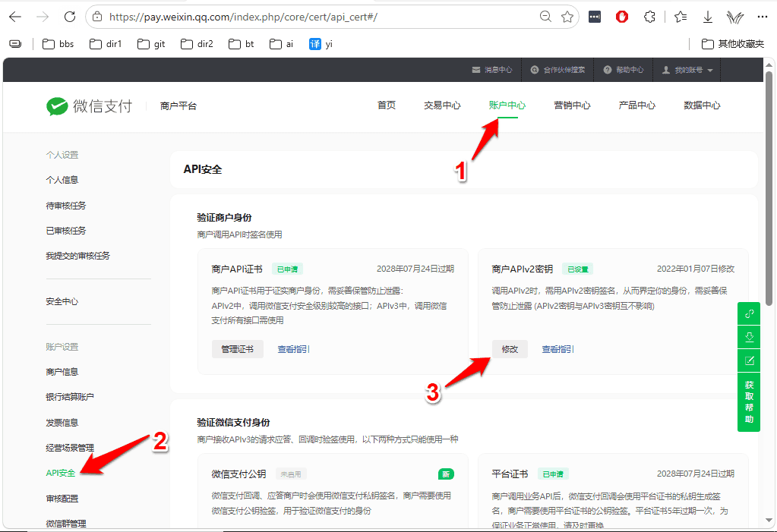
Task: View site information via the lock icon
Action: 98,17
